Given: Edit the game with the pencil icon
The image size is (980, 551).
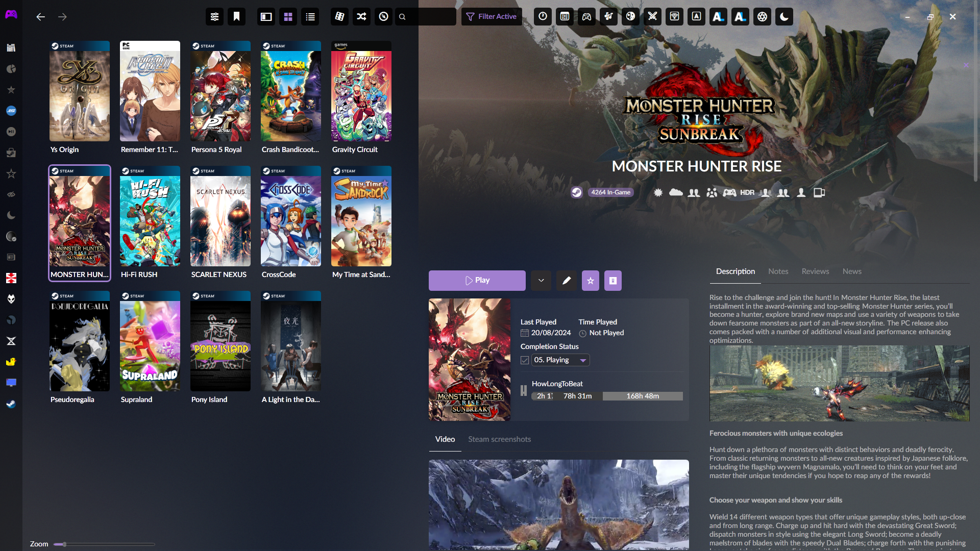Looking at the screenshot, I should [x=566, y=281].
